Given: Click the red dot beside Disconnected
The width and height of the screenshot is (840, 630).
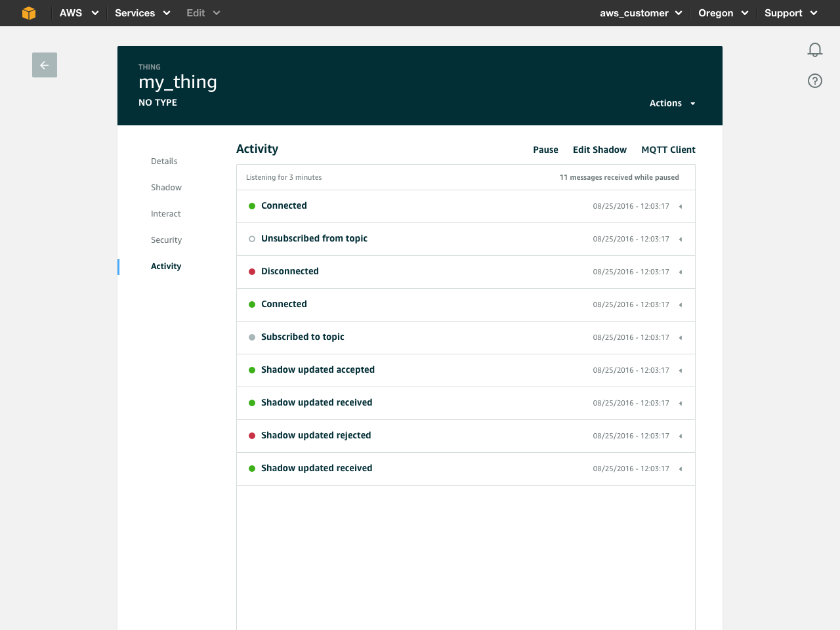Looking at the screenshot, I should [x=252, y=272].
